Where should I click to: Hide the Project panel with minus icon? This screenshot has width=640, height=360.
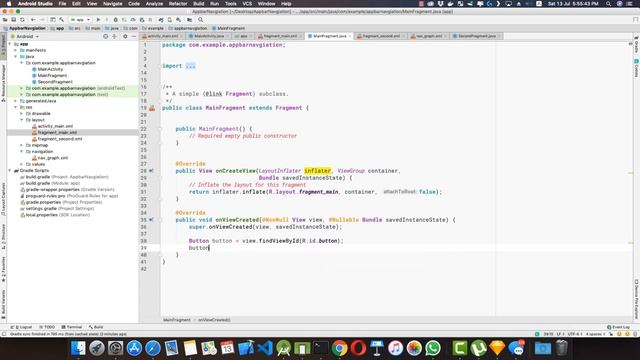click(133, 36)
